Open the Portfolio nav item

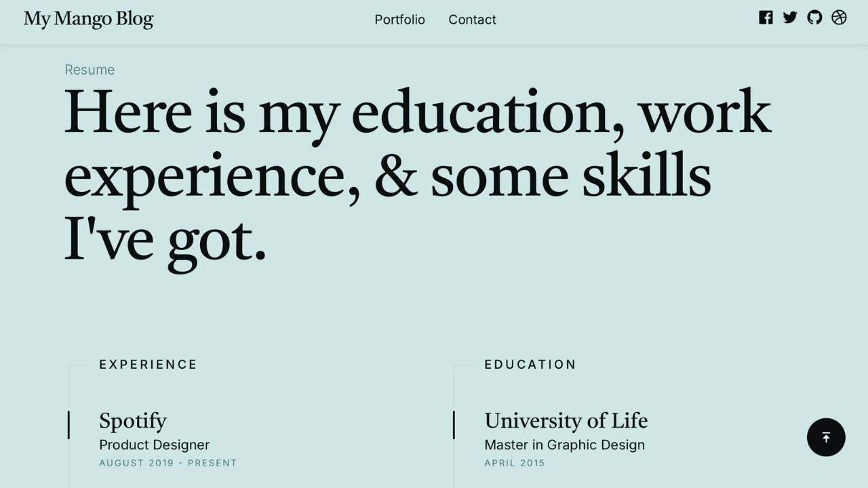pos(399,20)
